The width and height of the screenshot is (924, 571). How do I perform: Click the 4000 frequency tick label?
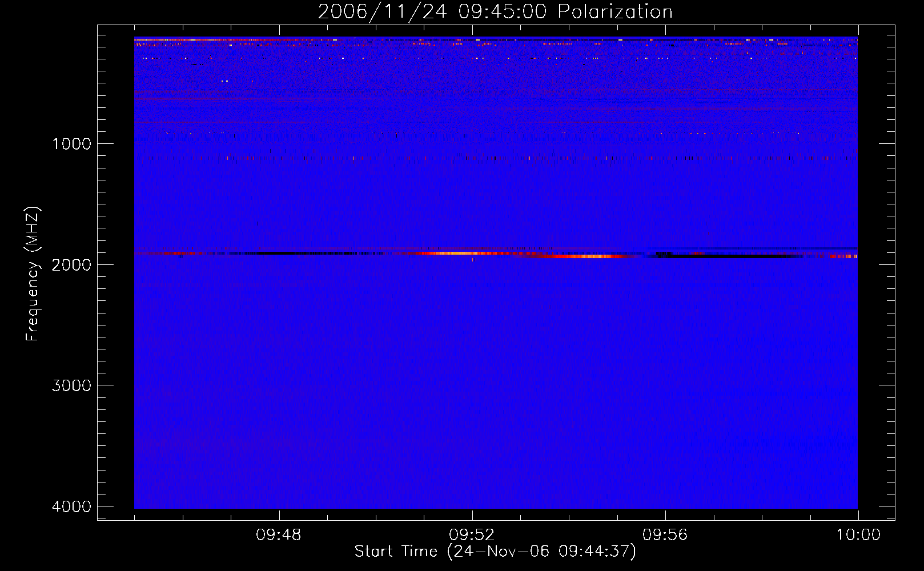(71, 506)
